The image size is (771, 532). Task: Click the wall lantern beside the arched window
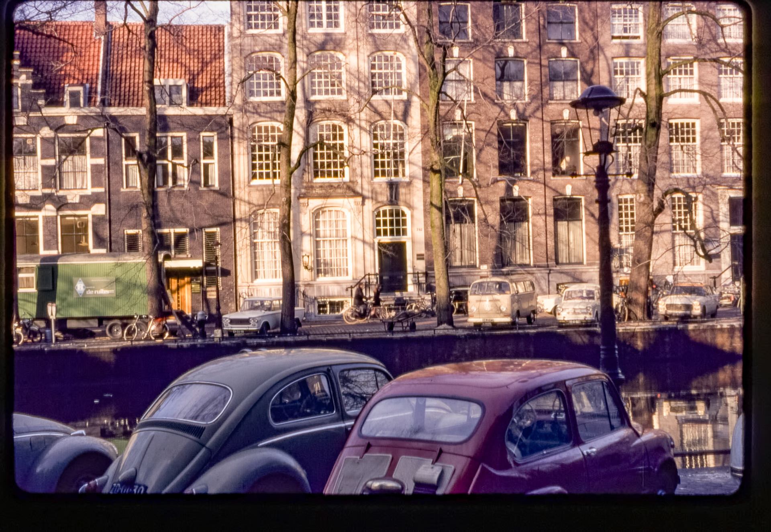pyautogui.click(x=306, y=262)
